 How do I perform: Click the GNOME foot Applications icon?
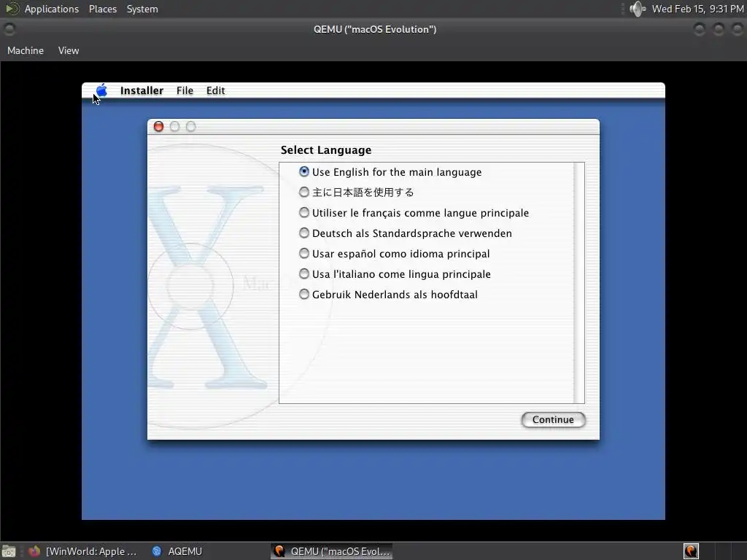point(12,9)
